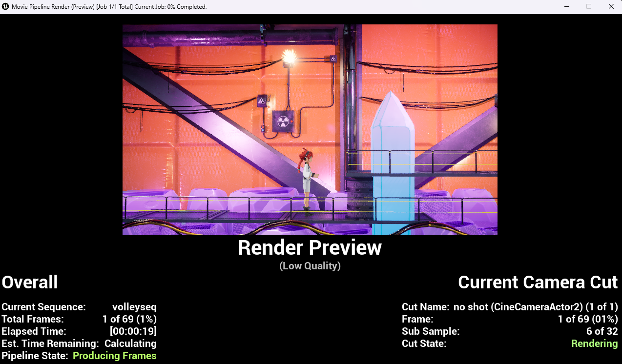The image size is (622, 364).
Task: Click the '1 of 69 (1%)' total frames value
Action: pyautogui.click(x=129, y=319)
